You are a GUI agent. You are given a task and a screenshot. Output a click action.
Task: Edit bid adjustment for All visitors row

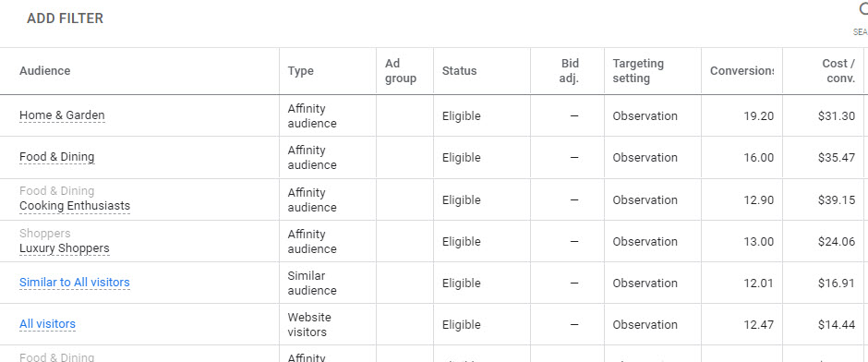pos(574,325)
